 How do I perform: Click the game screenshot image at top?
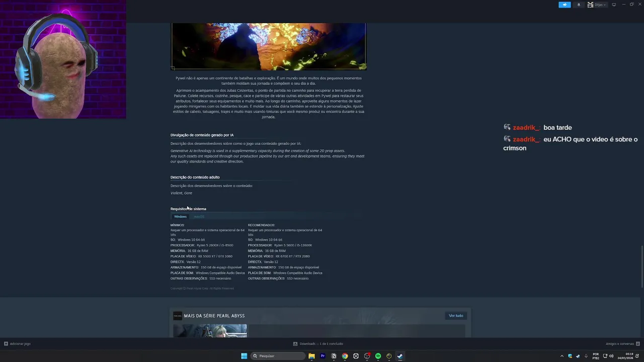pyautogui.click(x=269, y=46)
